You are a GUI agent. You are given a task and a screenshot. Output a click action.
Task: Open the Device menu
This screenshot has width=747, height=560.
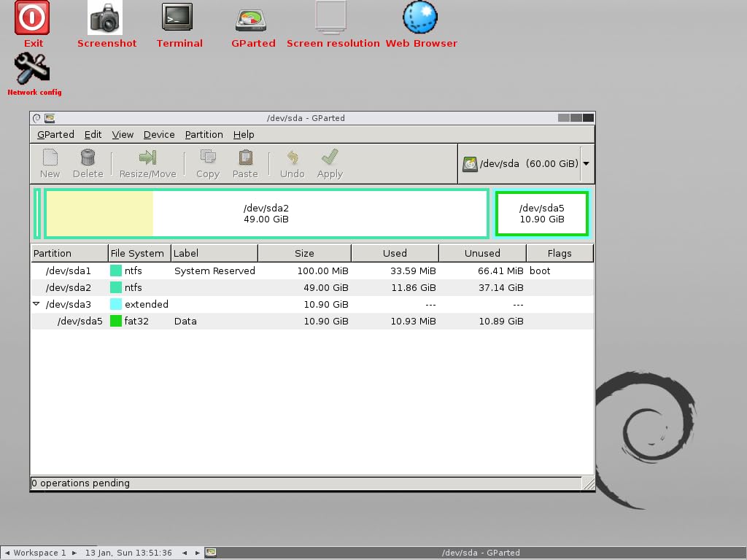(x=158, y=134)
